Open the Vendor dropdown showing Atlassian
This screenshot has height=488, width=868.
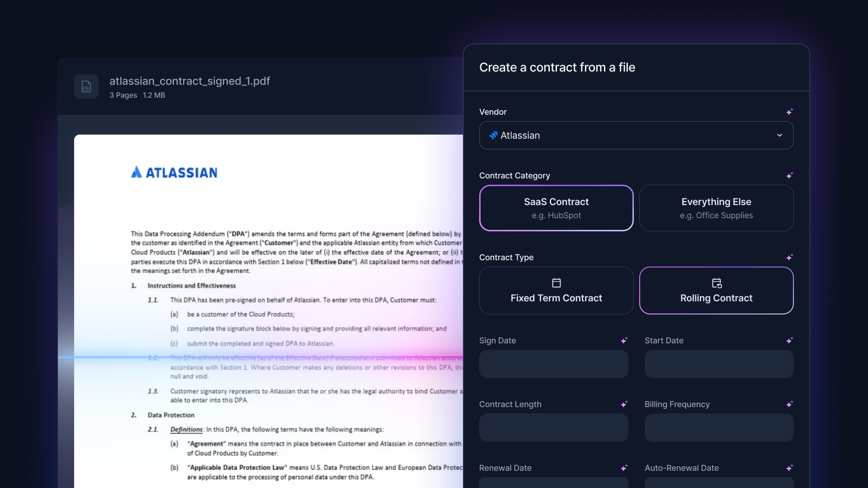point(636,135)
